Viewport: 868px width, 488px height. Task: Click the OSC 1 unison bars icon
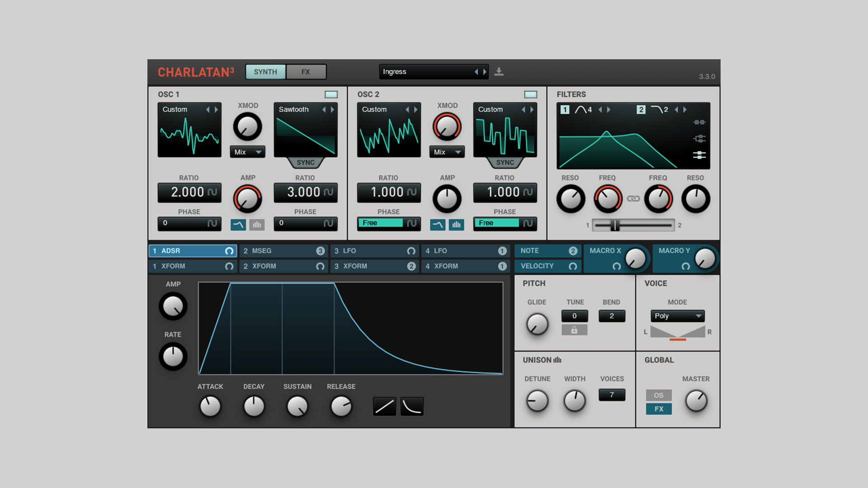pos(257,225)
